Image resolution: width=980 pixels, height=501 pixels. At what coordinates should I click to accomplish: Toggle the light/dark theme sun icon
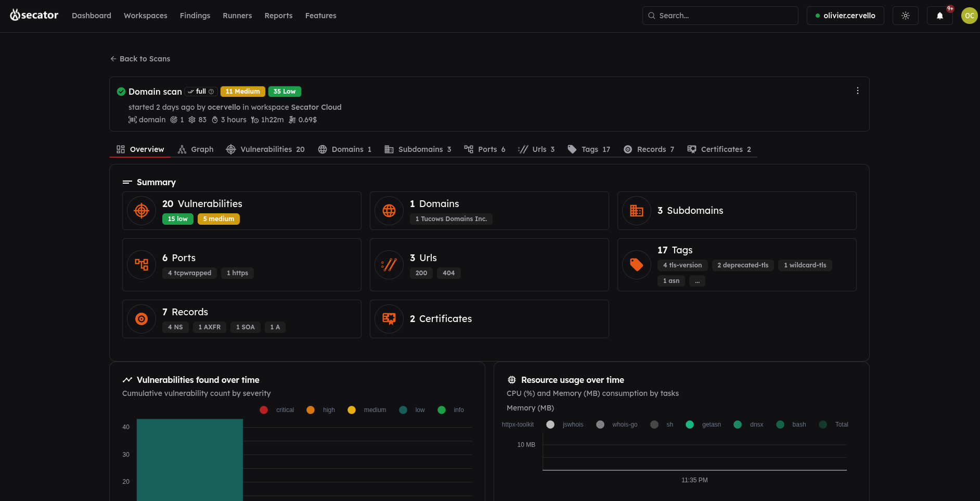(x=906, y=16)
